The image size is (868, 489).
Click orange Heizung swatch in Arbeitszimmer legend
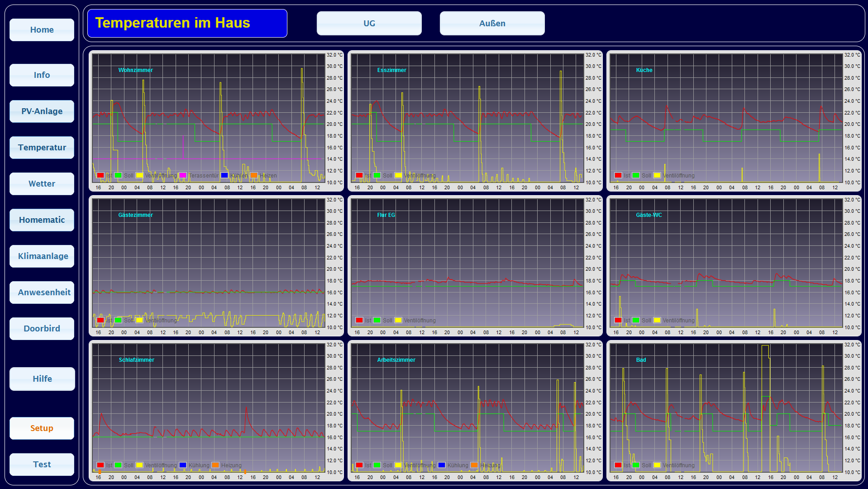click(x=474, y=465)
